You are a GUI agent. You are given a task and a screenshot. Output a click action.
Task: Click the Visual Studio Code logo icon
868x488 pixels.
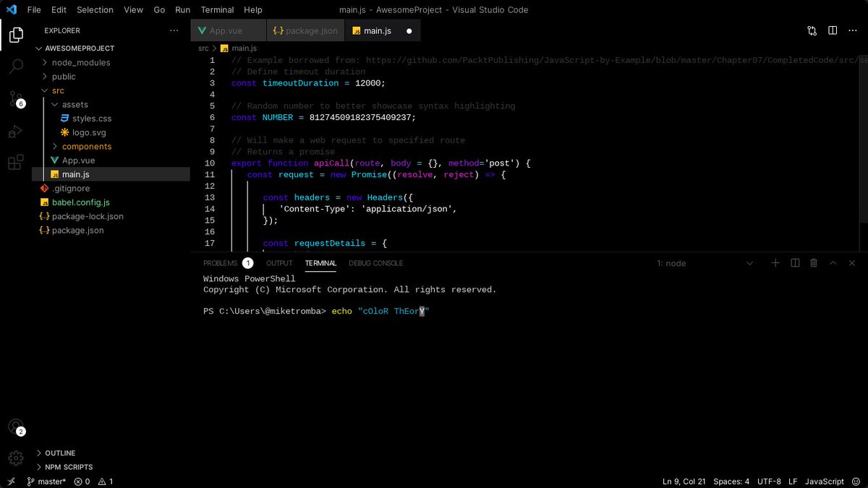(11, 9)
